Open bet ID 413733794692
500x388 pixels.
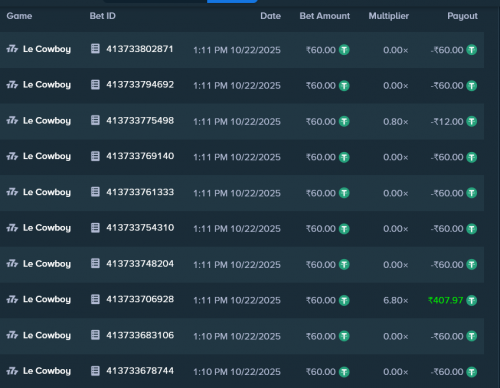coord(140,85)
